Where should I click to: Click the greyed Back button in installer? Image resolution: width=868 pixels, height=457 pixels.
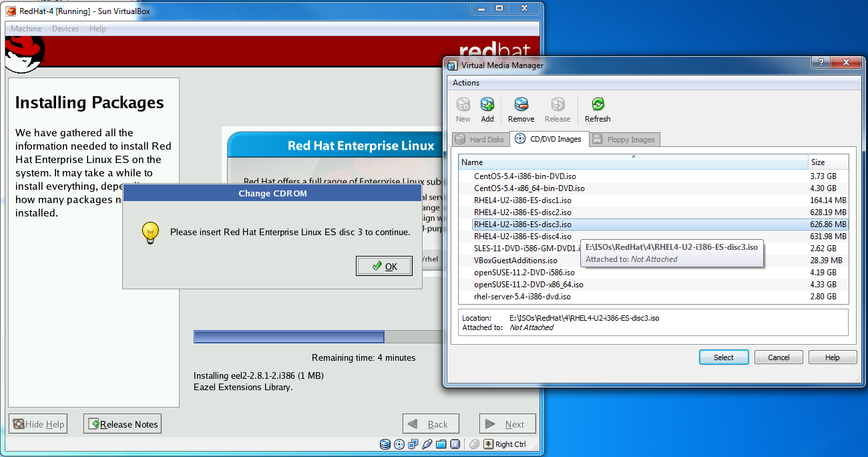point(431,424)
